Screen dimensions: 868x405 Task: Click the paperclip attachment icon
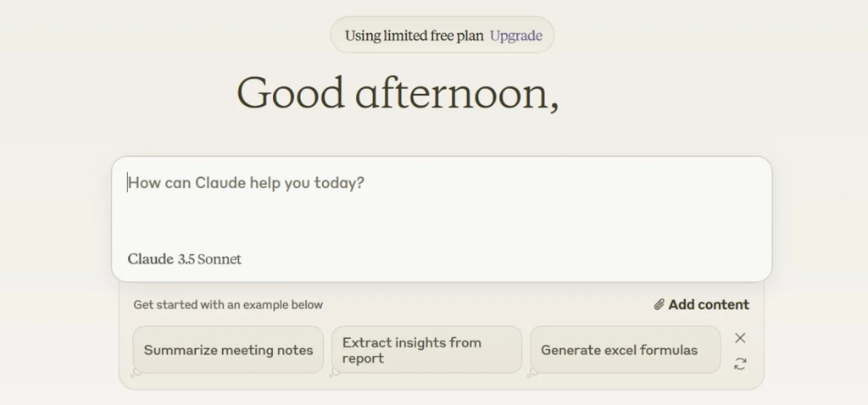[659, 305]
